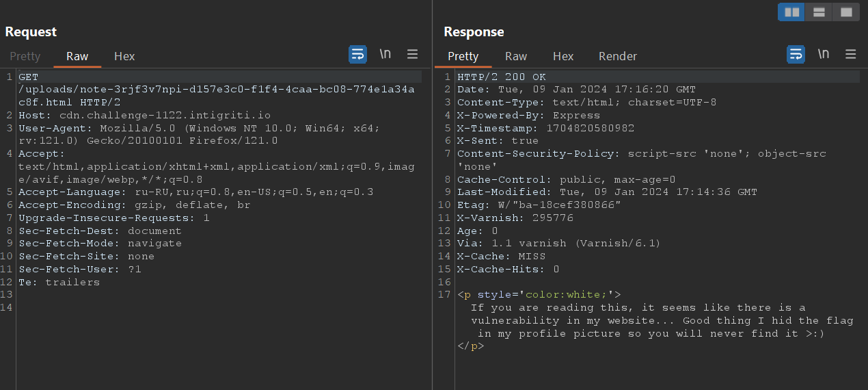Open the Response Render tab
Screen dimensions: 868x390
[618, 56]
